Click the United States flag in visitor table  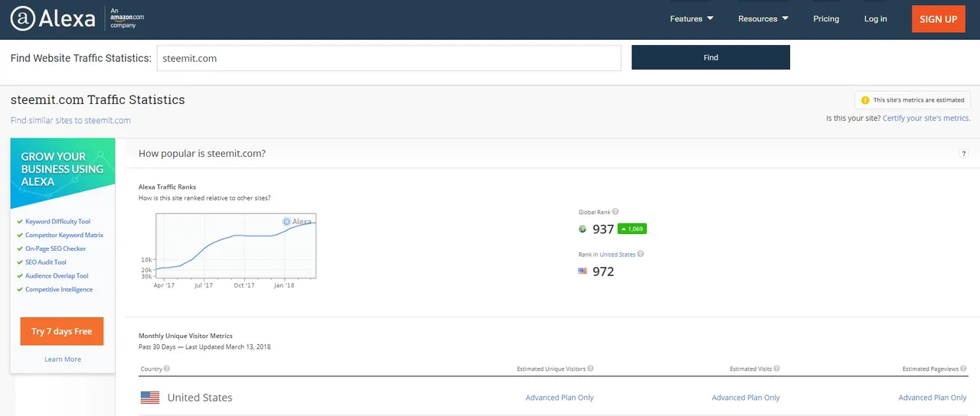tap(150, 398)
